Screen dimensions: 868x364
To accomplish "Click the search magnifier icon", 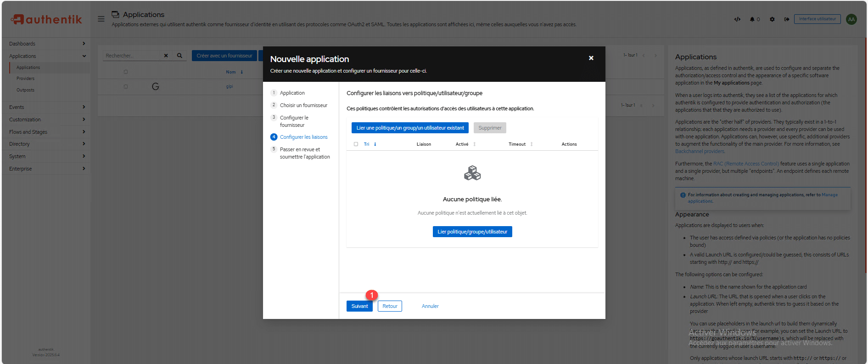I will [179, 56].
